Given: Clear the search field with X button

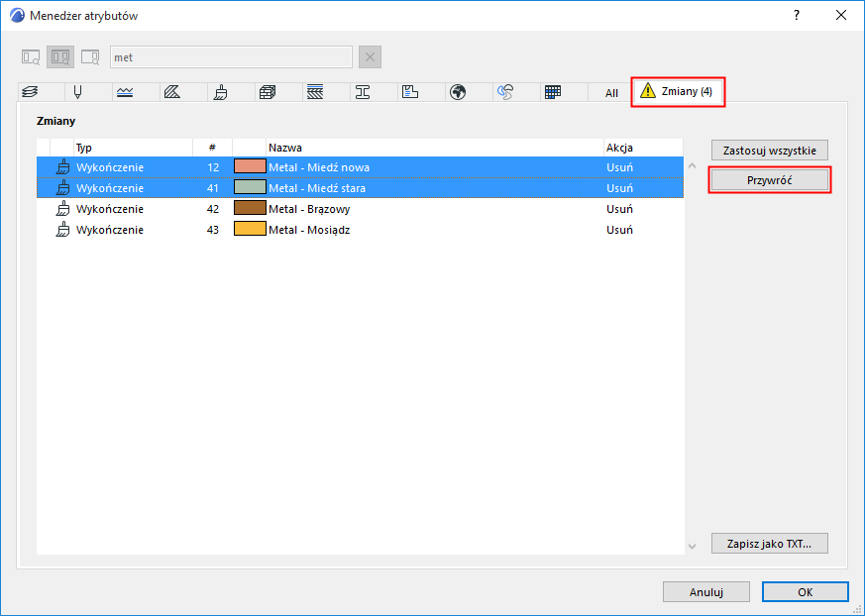Looking at the screenshot, I should pyautogui.click(x=371, y=57).
